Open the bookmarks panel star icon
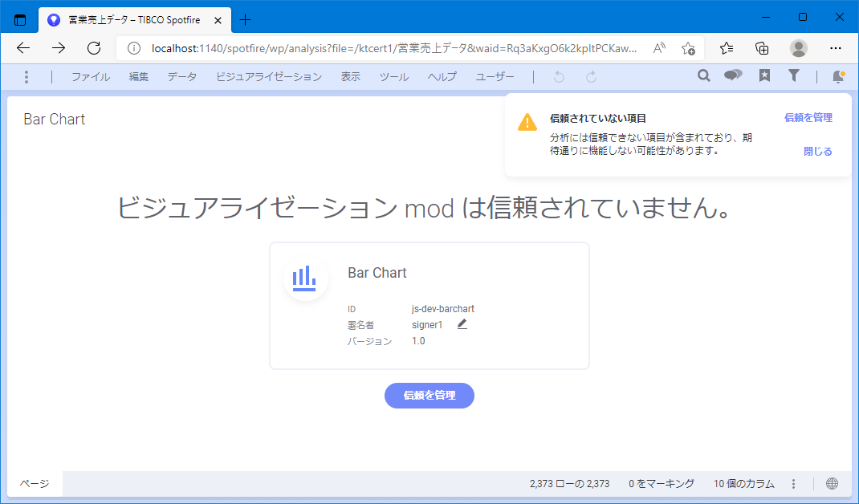 click(x=765, y=76)
